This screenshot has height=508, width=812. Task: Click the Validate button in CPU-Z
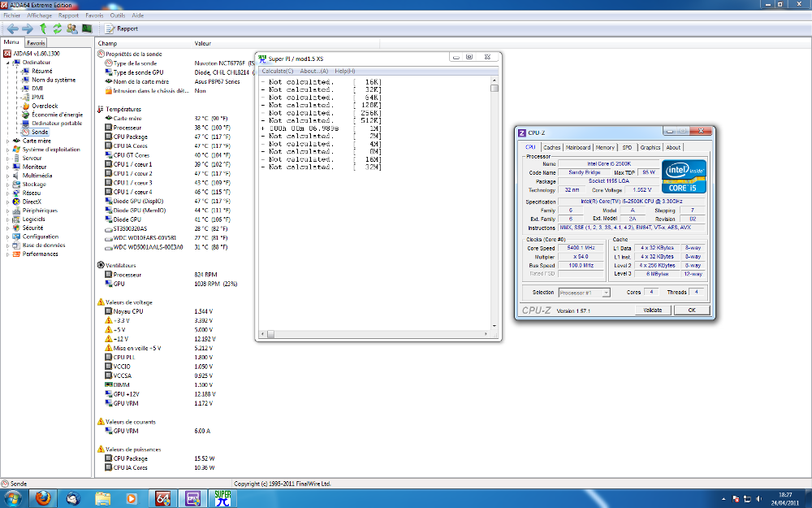653,310
